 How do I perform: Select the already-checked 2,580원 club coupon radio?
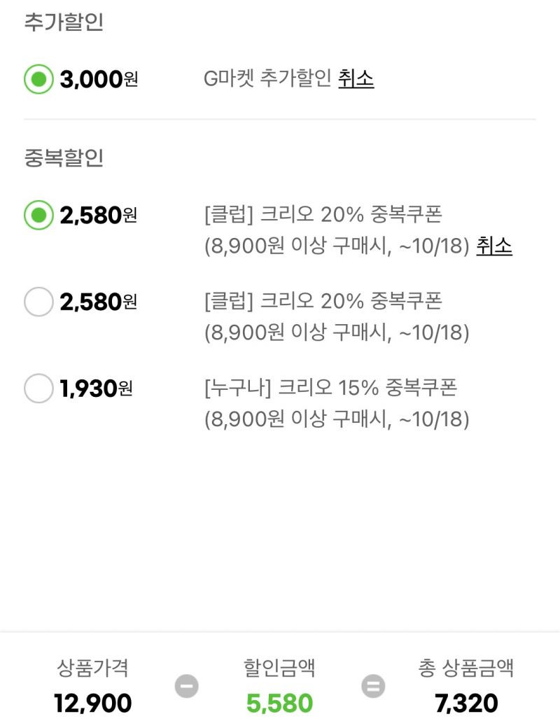point(38,215)
